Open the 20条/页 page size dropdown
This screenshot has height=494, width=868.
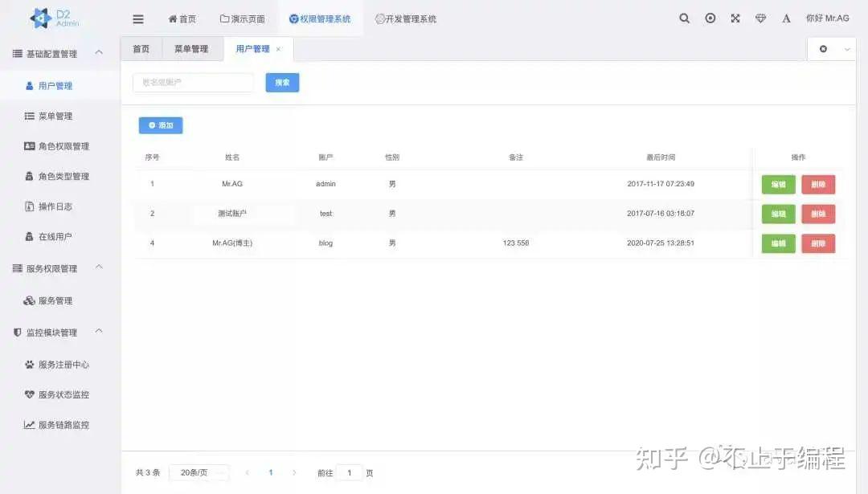click(x=199, y=472)
